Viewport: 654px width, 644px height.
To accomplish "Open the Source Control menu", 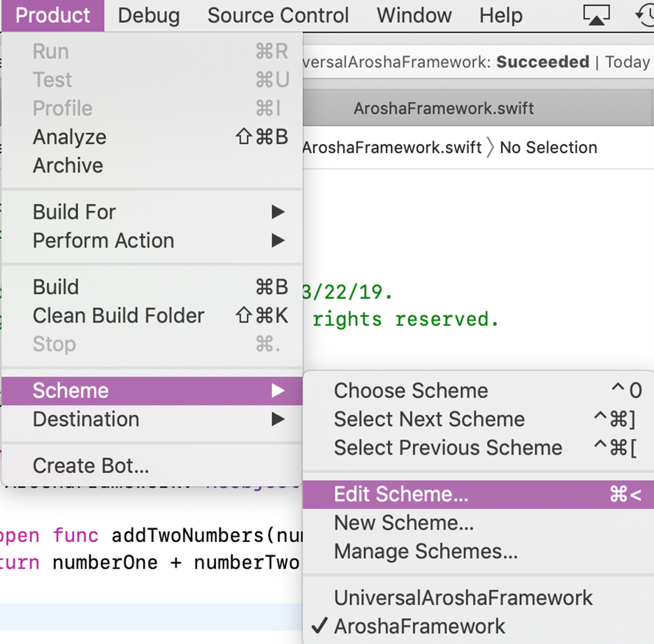I will point(278,15).
